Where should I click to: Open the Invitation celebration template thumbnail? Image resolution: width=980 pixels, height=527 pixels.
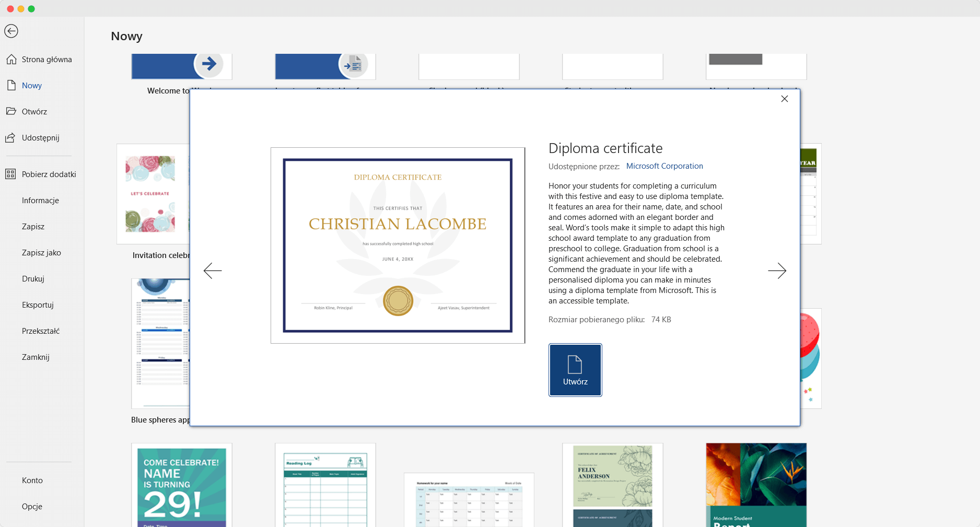(x=153, y=194)
